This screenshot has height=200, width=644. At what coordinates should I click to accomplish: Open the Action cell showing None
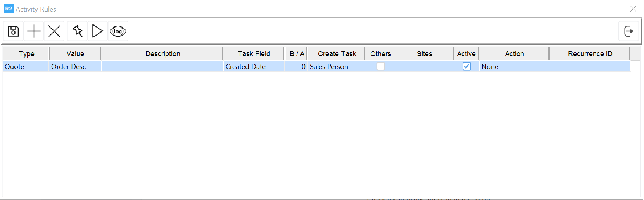[514, 67]
